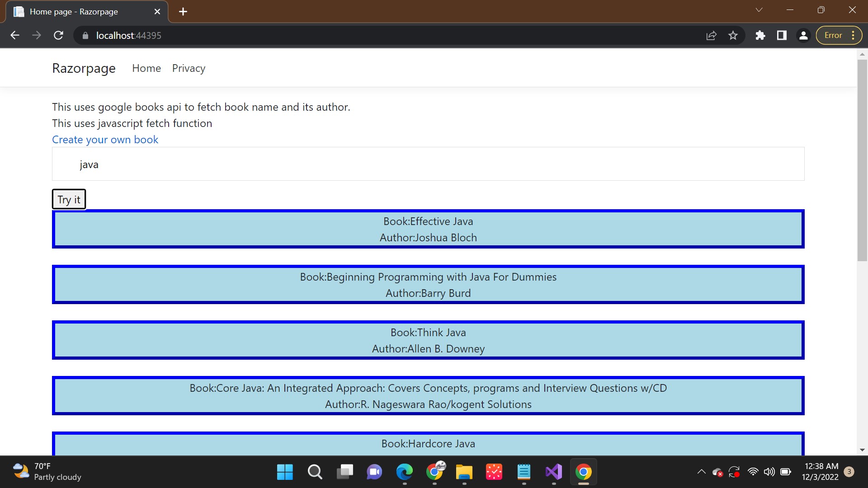Follow the Create your own book link
Screen dimensions: 868x488
click(x=105, y=140)
